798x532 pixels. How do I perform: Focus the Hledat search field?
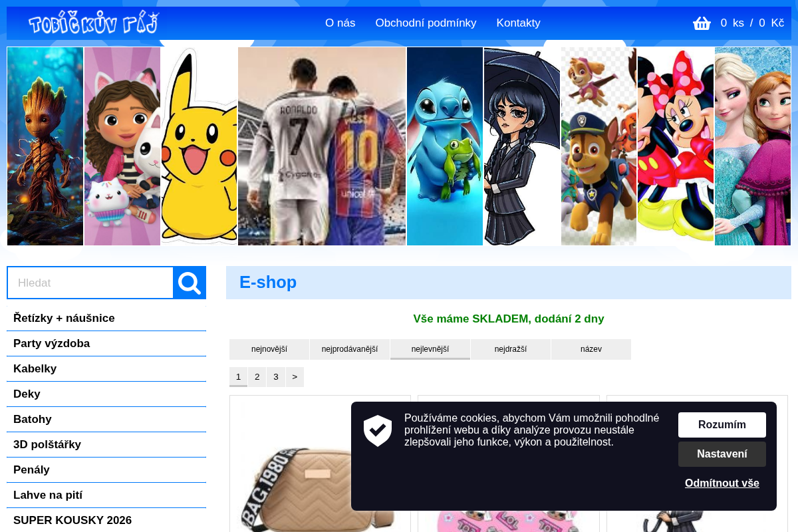(90, 283)
